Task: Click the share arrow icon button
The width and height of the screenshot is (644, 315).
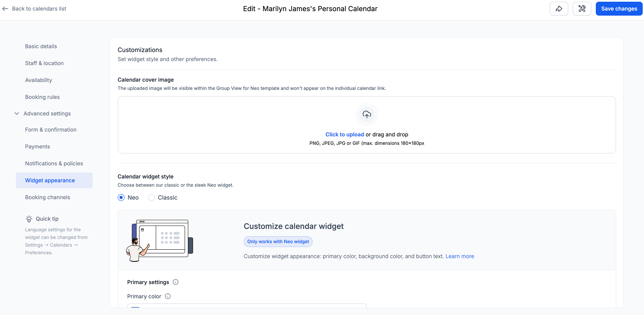Action: coord(559,9)
